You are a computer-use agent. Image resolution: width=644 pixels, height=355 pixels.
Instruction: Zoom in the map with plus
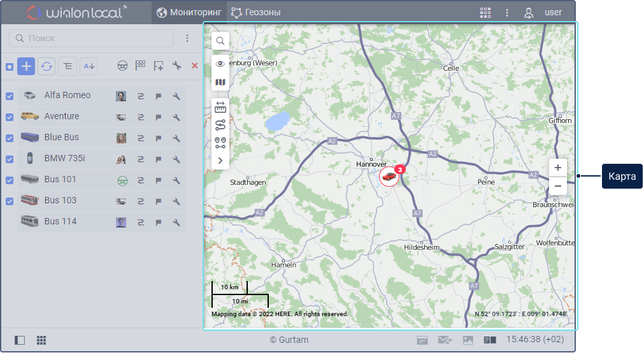[x=558, y=168]
